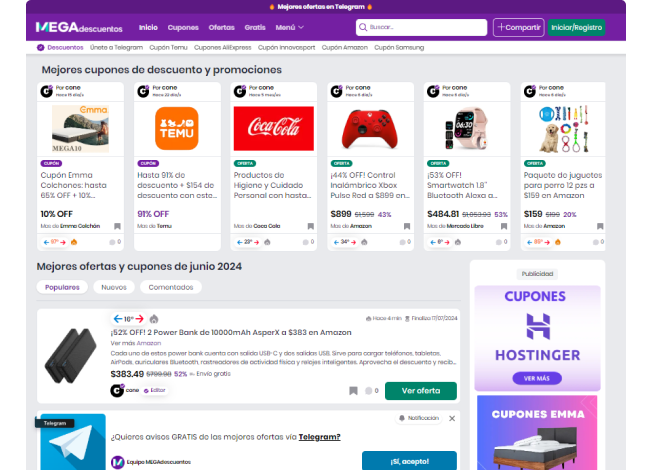The height and width of the screenshot is (470, 652).
Task: Click the magnifier icon in the search bar
Action: coord(363,28)
